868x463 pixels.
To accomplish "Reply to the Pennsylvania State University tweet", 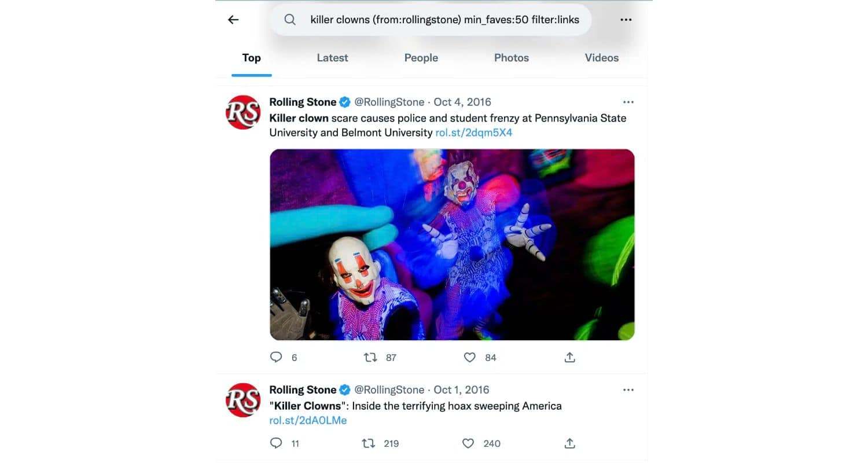I will point(277,357).
